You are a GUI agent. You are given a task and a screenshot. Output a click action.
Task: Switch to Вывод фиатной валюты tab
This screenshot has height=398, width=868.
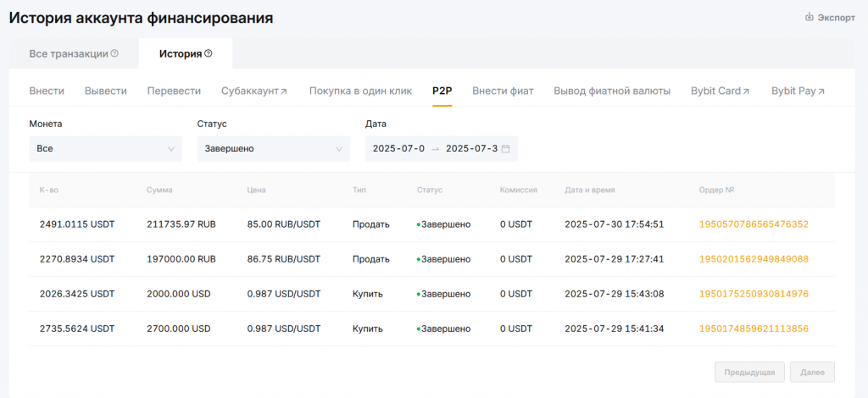point(612,91)
